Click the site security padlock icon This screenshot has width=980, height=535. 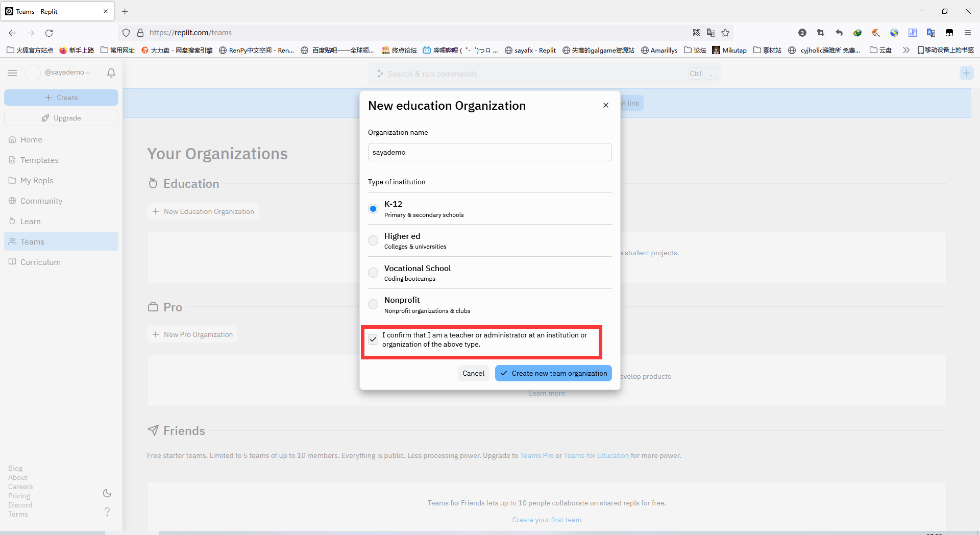[140, 33]
